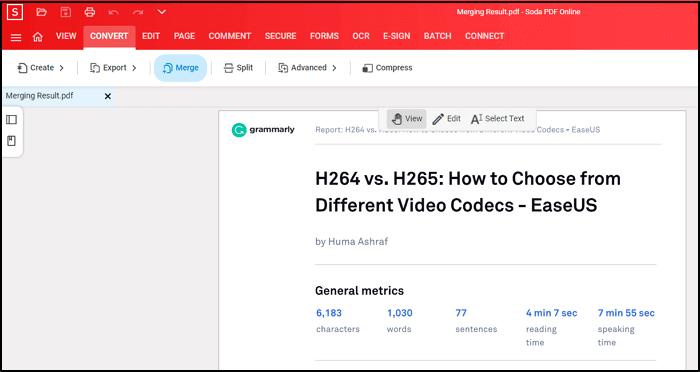The image size is (700, 372).
Task: Expand the quick access chevron
Action: 162,12
